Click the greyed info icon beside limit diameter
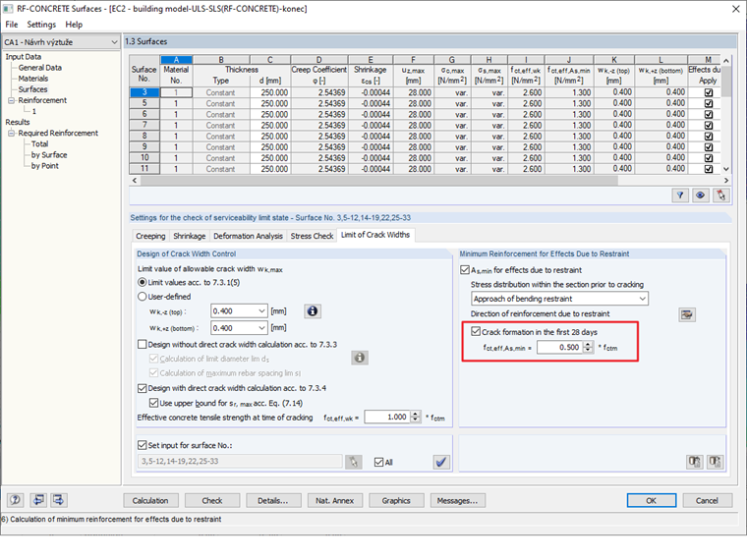The image size is (747, 560). coord(360,358)
